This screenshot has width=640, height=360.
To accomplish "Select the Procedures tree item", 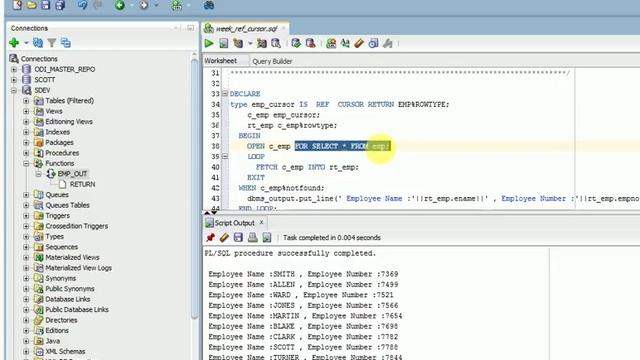I will click(x=62, y=153).
